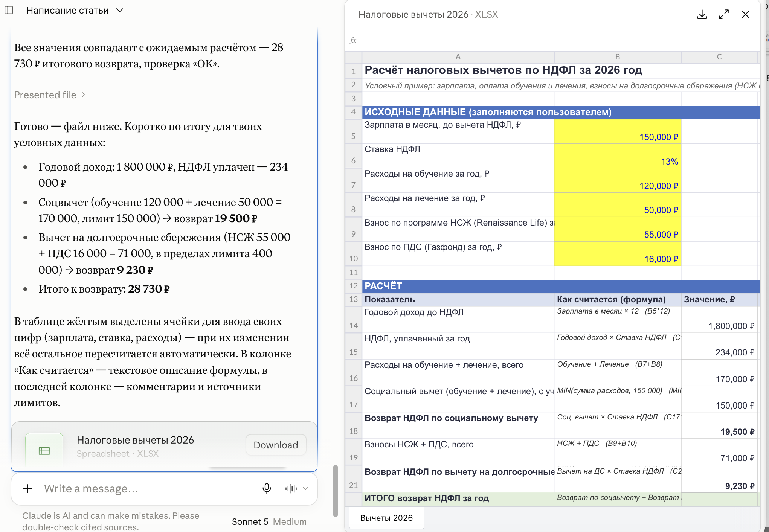Select the 1,800,000 ₽ annual income cell

pyautogui.click(x=719, y=320)
